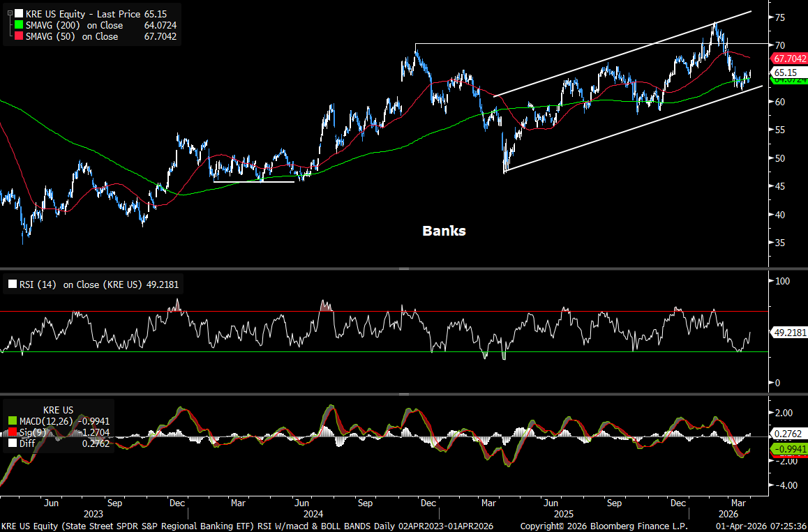
Task: Grab the divider handle between price and RSI panels
Action: (404, 269)
